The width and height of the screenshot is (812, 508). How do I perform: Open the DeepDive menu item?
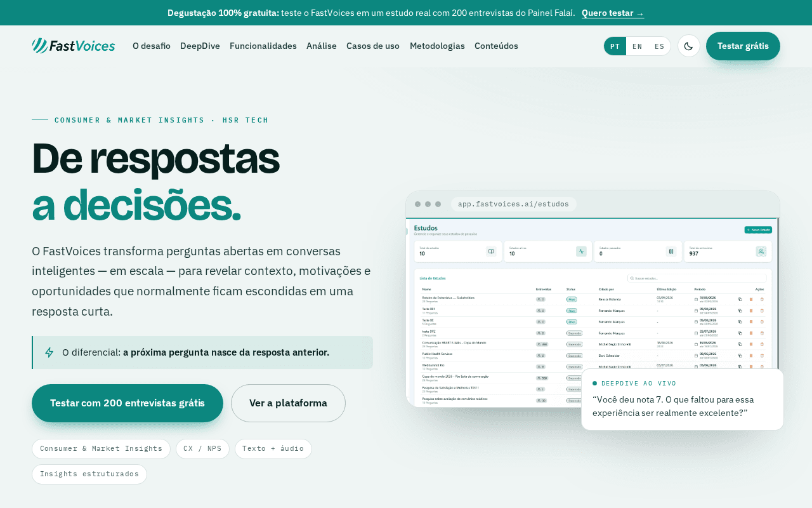click(200, 46)
